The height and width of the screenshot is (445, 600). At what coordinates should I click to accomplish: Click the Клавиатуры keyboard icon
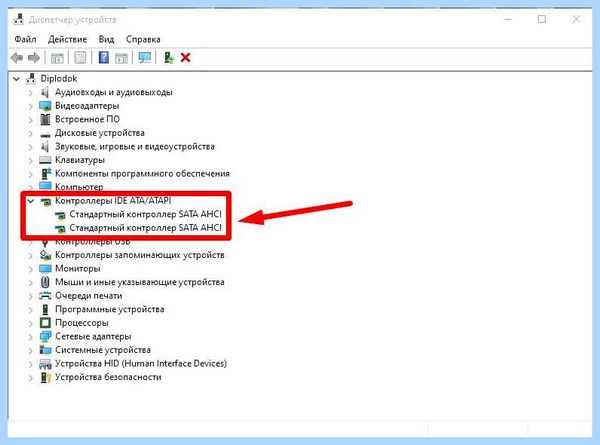click(45, 160)
